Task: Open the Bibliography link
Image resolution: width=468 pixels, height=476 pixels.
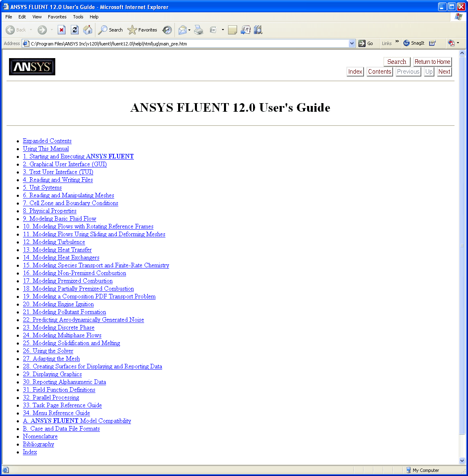Action: pos(38,444)
